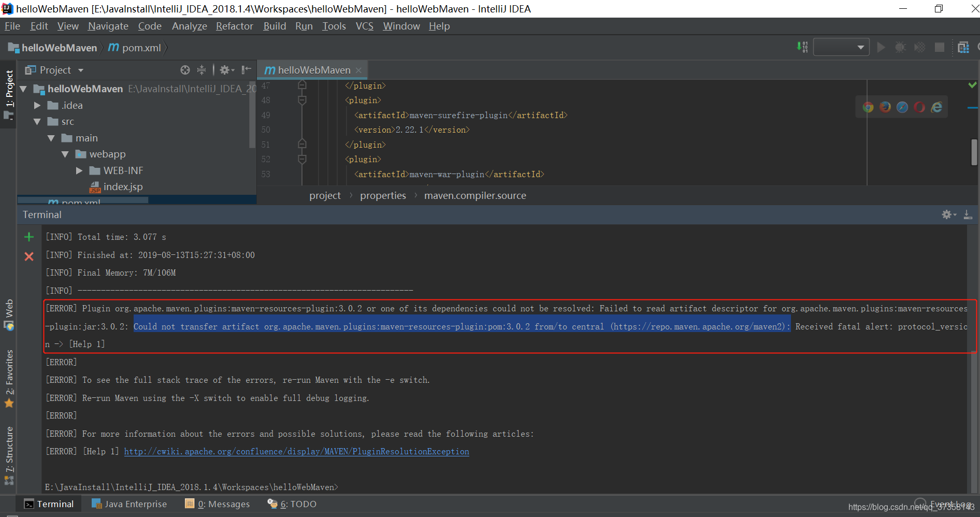Open preview in Internet Explorer icon

tap(936, 107)
